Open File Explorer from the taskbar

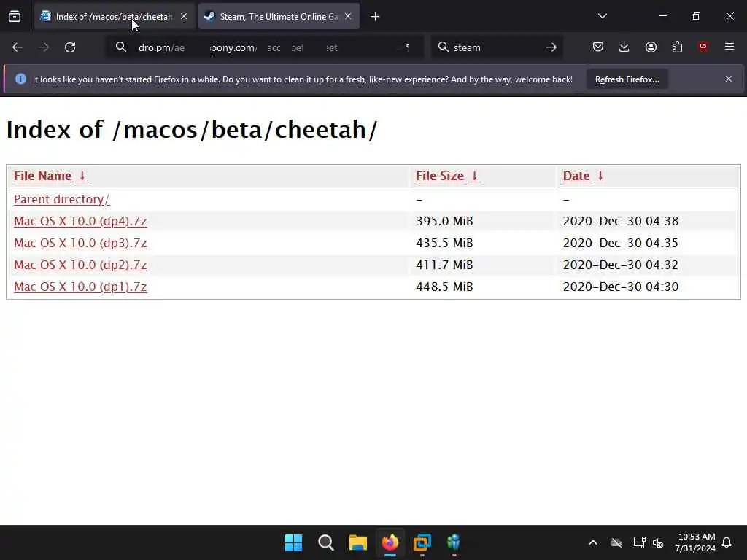tap(357, 542)
